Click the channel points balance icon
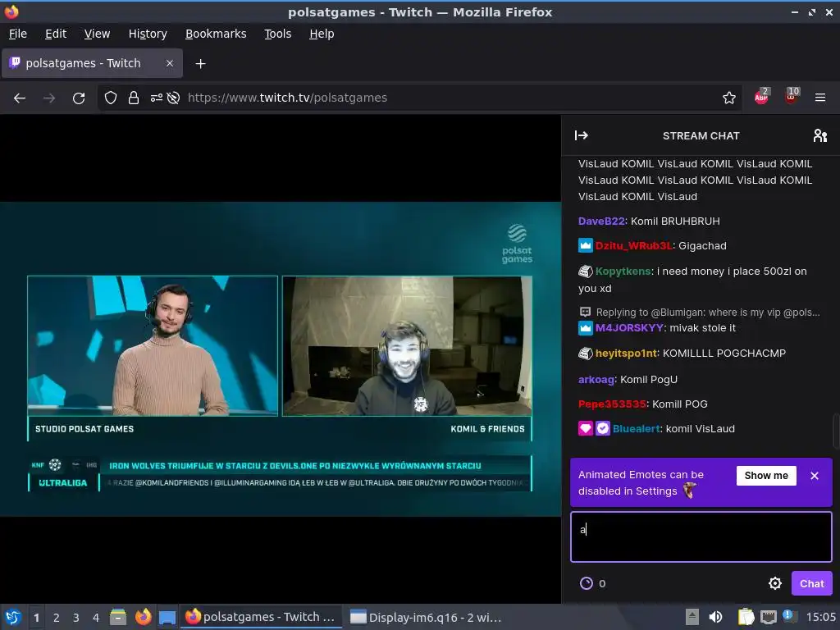This screenshot has height=630, width=840. (x=587, y=583)
